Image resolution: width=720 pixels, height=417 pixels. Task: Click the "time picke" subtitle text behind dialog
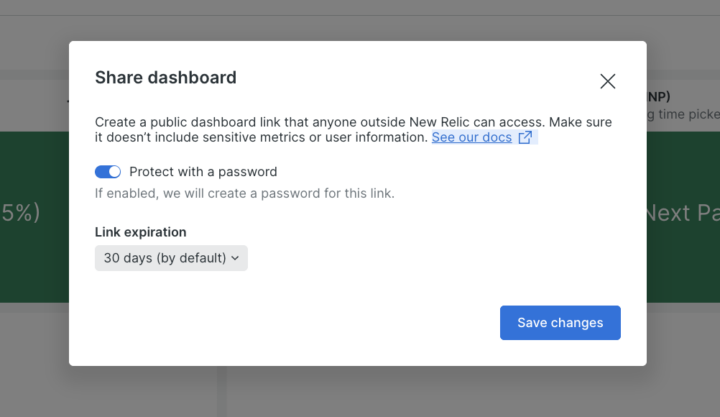(682, 116)
